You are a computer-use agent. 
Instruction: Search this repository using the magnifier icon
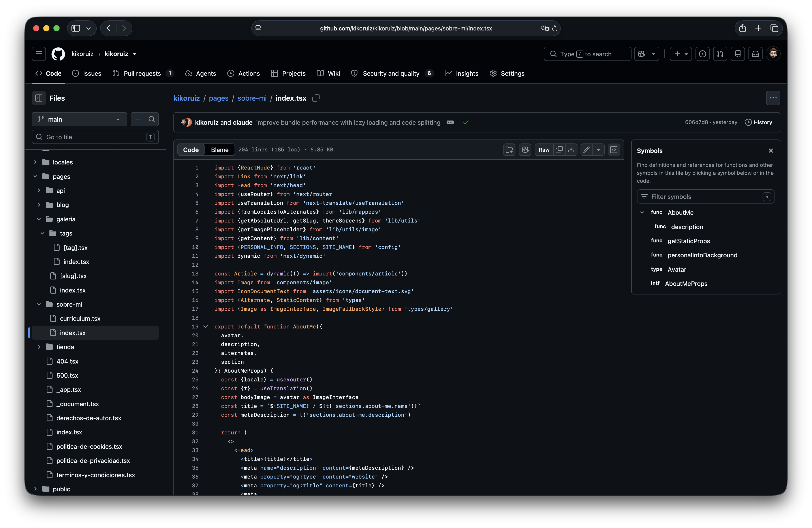(x=152, y=119)
